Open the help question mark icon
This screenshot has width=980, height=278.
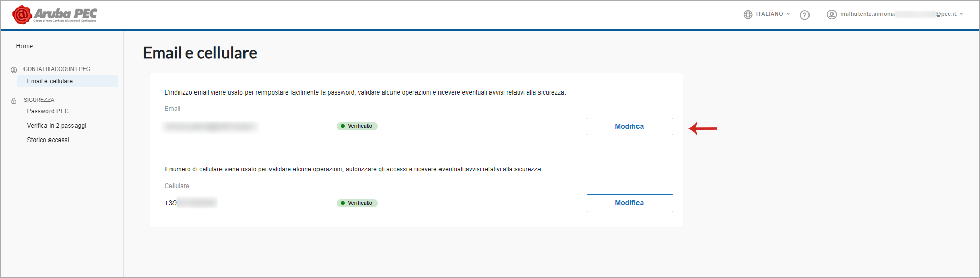click(805, 15)
